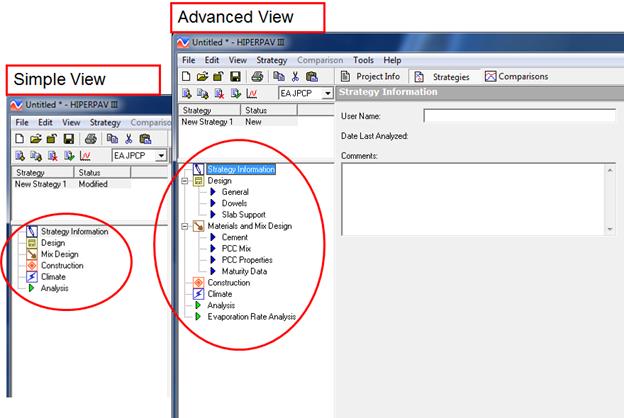Click Save disk icon in Advanced View toolbar
This screenshot has width=624, height=418.
tap(235, 76)
